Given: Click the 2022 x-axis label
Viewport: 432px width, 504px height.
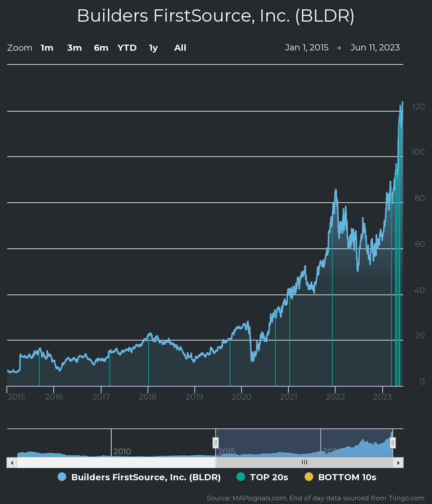Looking at the screenshot, I should click(336, 397).
